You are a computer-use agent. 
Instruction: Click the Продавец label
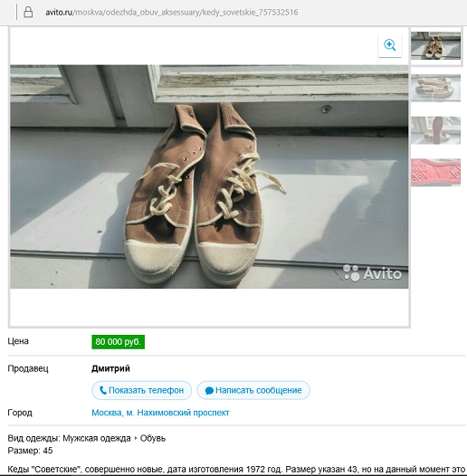28,368
